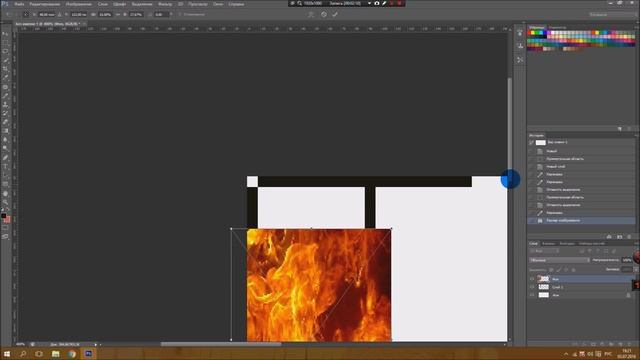Select the Zoom tool

(x=5, y=202)
